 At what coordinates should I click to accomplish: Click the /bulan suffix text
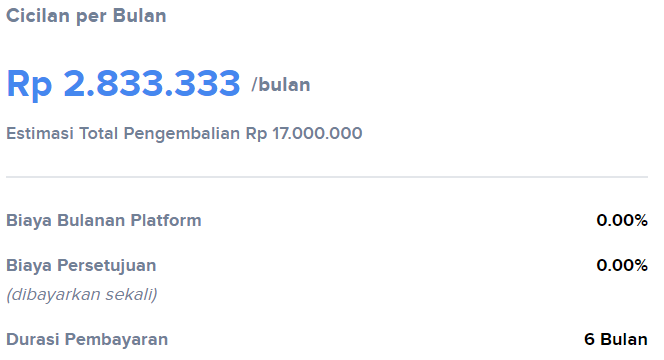tap(281, 85)
